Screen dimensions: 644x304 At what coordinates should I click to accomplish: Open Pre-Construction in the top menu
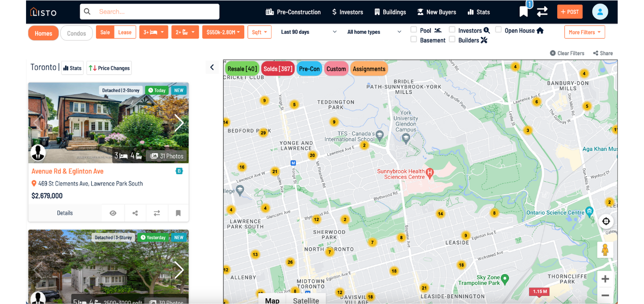[x=293, y=12]
